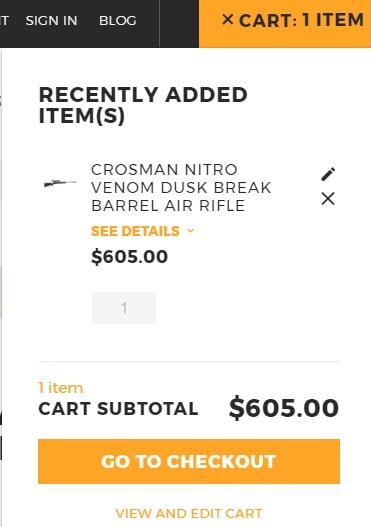Screen dimensions: 371x527
Task: Open View and Edit Cart link
Action: click(189, 514)
